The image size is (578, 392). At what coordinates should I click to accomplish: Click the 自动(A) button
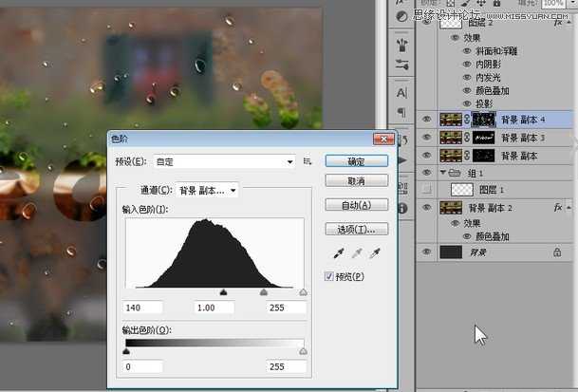356,205
